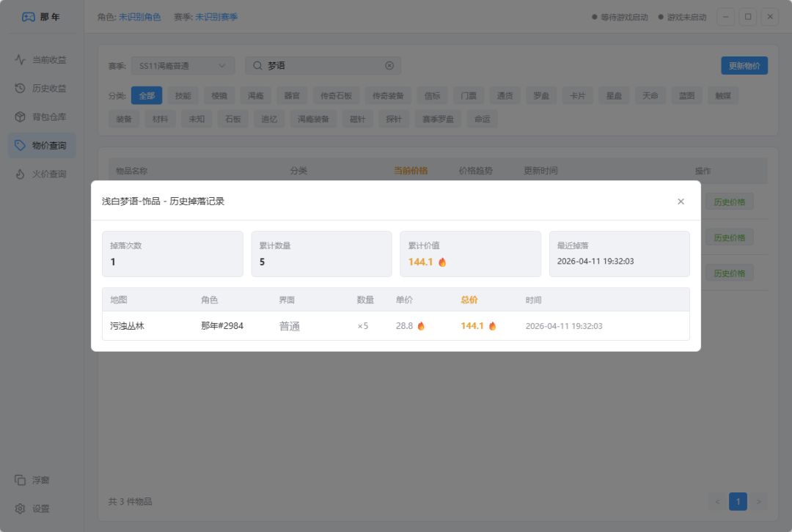This screenshot has width=792, height=532.
Task: Click the 游戏未启动 status
Action: [x=683, y=17]
